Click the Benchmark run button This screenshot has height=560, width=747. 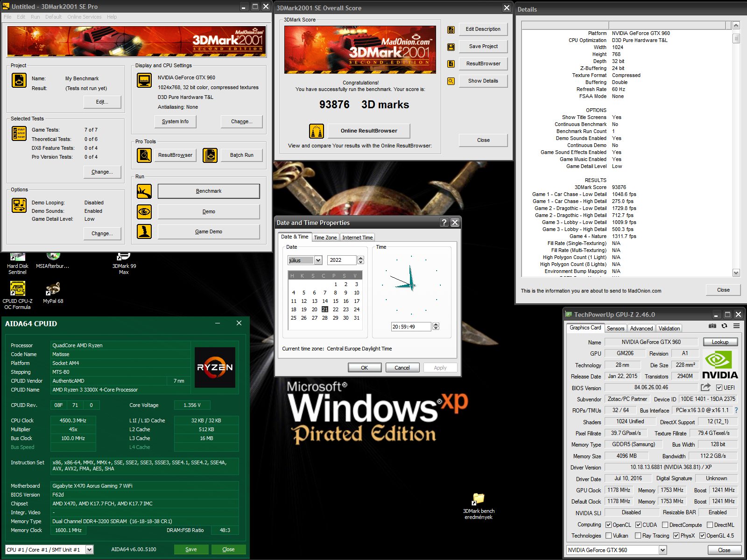pos(209,191)
